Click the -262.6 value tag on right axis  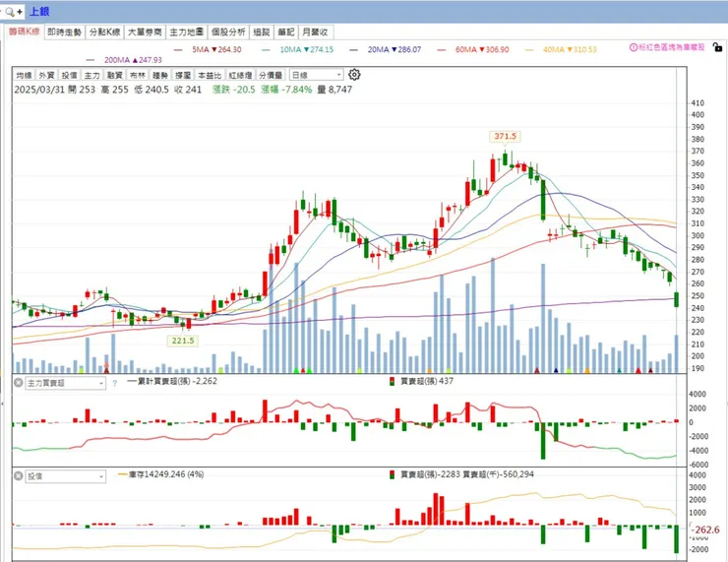pyautogui.click(x=706, y=530)
